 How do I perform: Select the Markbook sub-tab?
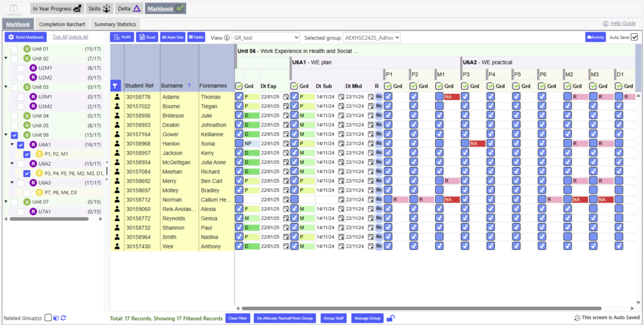click(18, 25)
